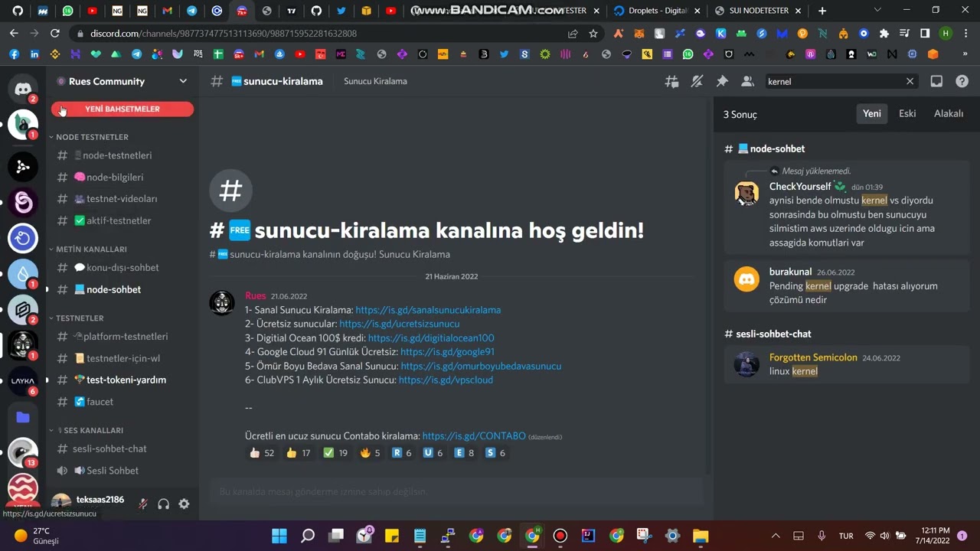Image resolution: width=980 pixels, height=551 pixels.
Task: Switch to SUI NODETESTER browser tab
Action: [x=758, y=11]
